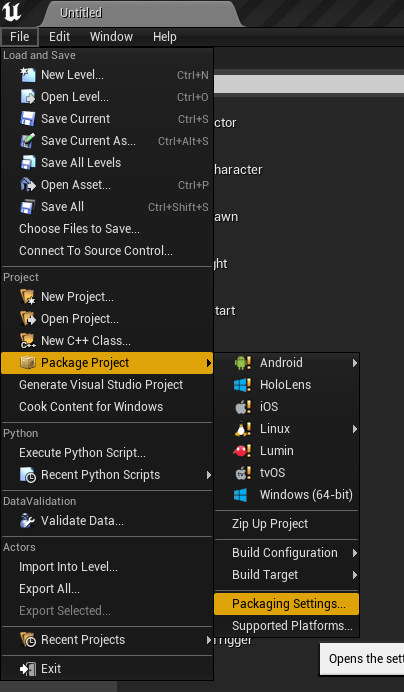The height and width of the screenshot is (692, 404).
Task: Click the Linux penguin icon
Action: pos(242,429)
